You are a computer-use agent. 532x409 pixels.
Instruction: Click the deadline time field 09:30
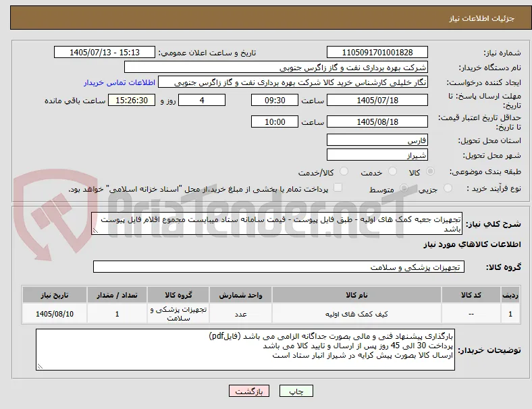275,100
